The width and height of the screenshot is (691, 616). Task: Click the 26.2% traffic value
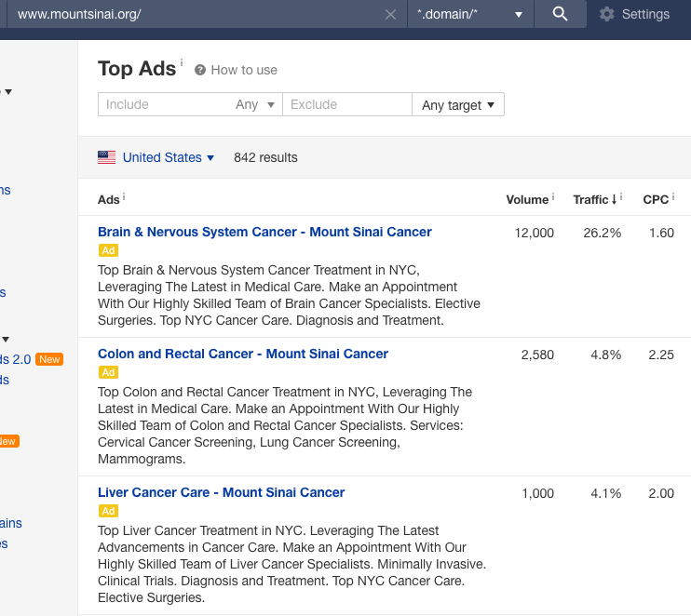602,233
